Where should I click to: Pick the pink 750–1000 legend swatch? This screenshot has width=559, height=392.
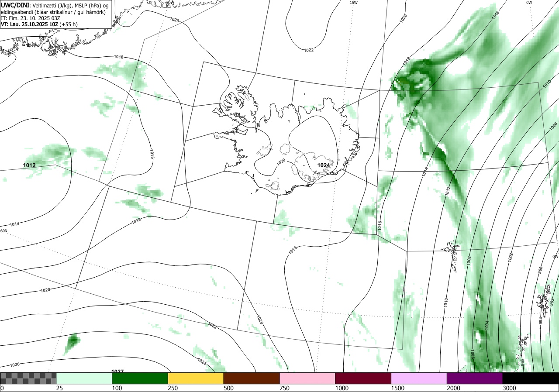pos(307,378)
